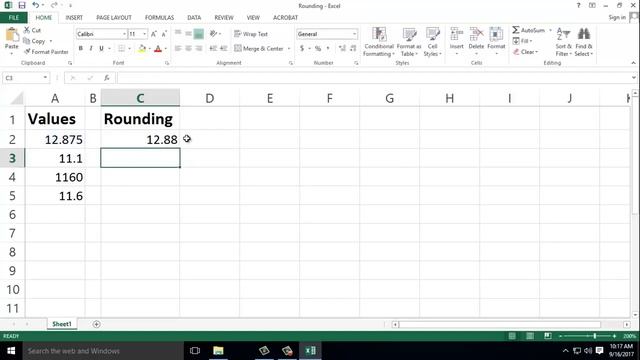640x360 pixels.
Task: Decrease font size with smaller A
Action: pos(164,34)
